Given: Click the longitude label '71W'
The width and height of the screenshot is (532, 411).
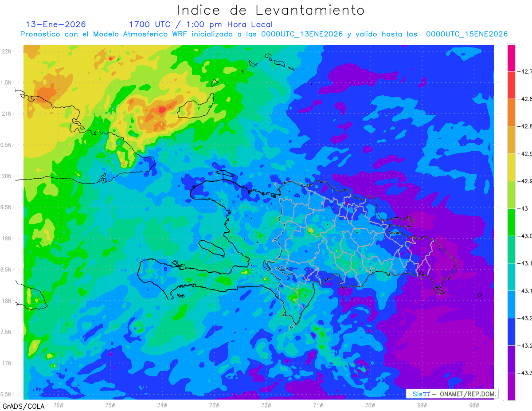Looking at the screenshot, I should pyautogui.click(x=318, y=405).
